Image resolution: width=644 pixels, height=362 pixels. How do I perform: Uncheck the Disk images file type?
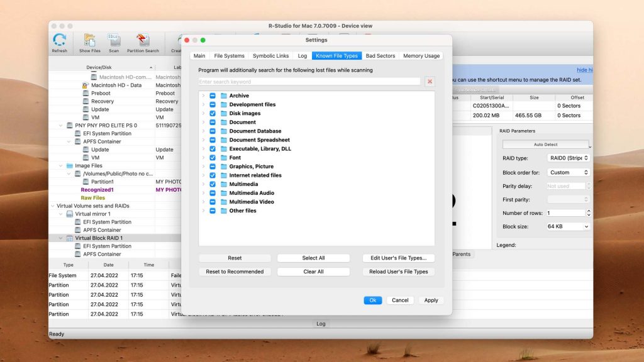pos(212,113)
